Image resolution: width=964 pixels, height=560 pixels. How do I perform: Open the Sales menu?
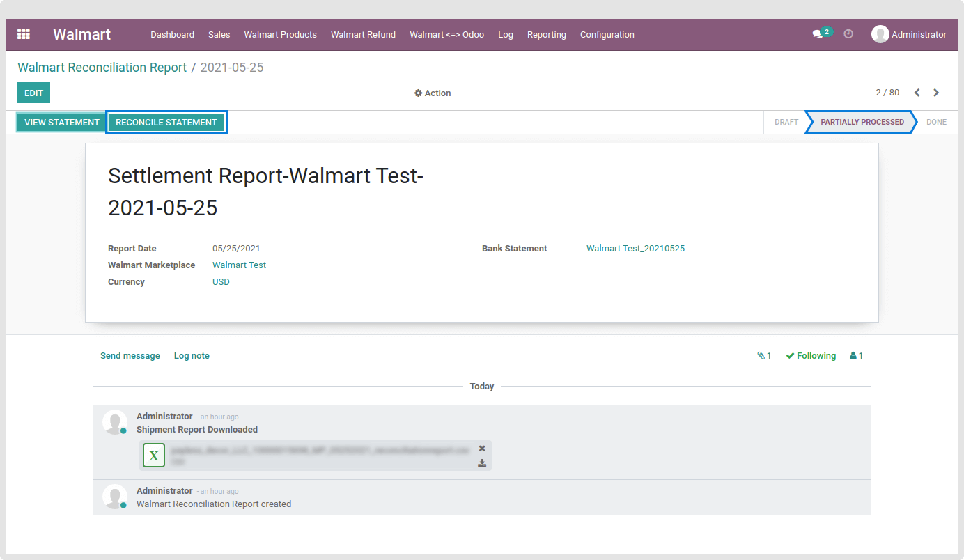(x=219, y=34)
